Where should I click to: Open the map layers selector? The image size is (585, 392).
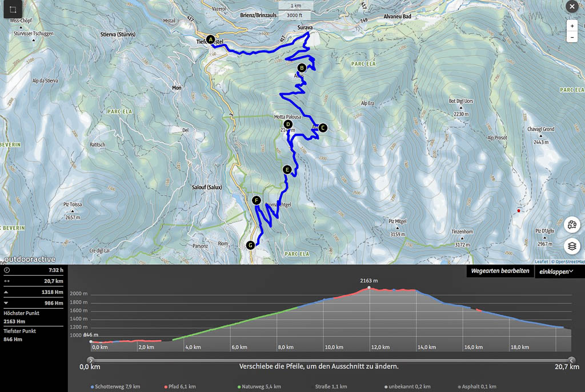572,246
